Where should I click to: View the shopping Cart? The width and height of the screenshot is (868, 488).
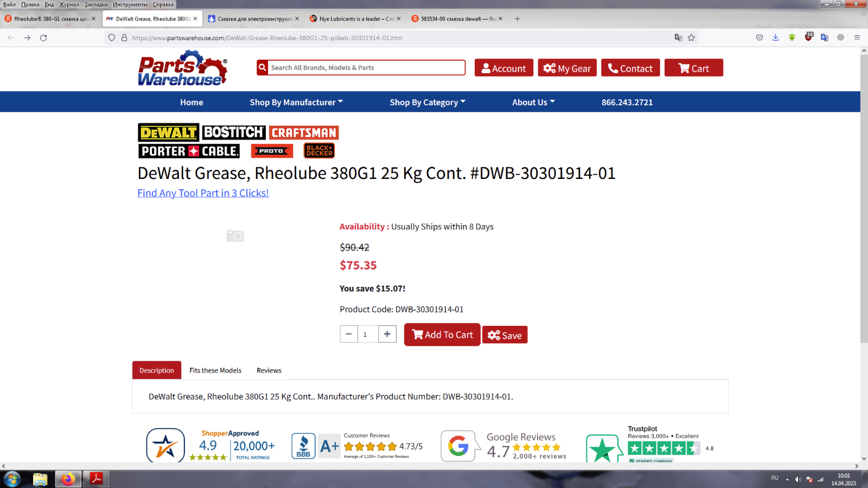point(694,68)
